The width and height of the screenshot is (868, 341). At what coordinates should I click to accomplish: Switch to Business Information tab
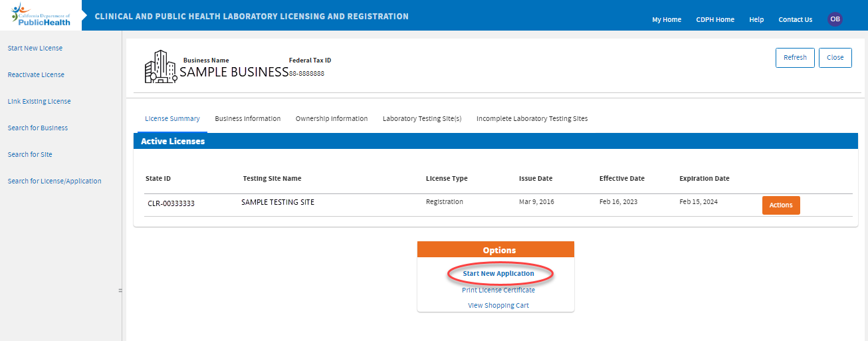tap(248, 118)
